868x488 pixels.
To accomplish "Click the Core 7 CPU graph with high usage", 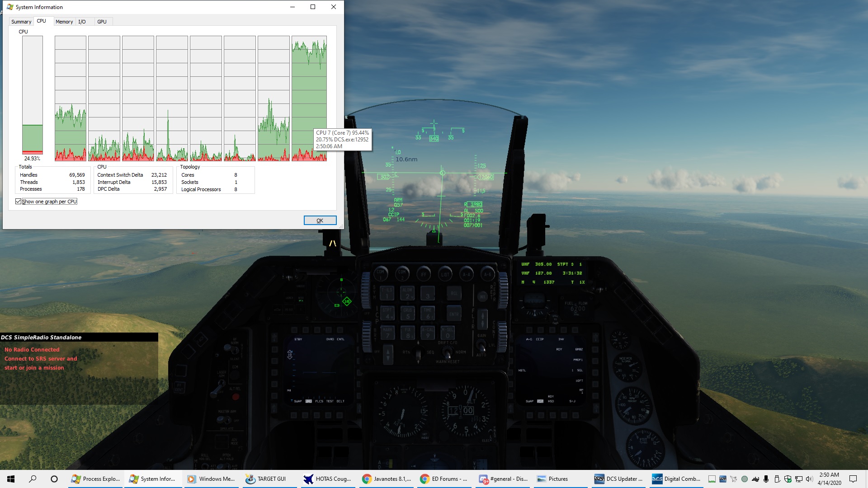I will click(309, 99).
